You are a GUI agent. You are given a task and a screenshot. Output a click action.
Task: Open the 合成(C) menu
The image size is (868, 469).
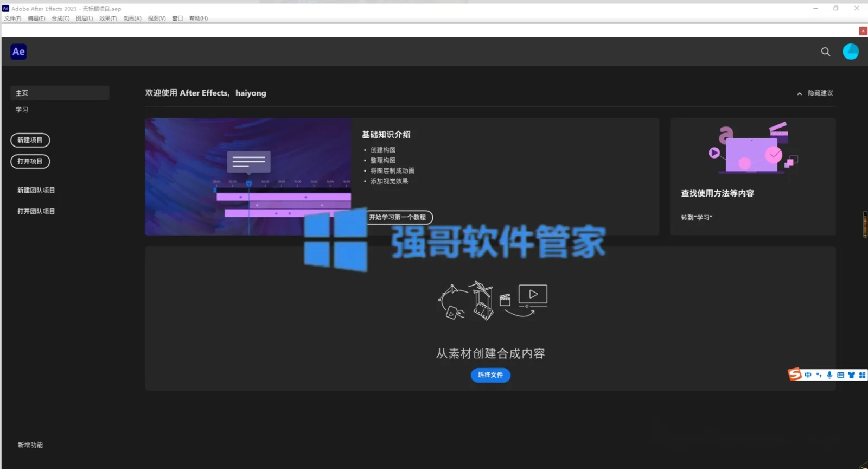click(x=60, y=18)
